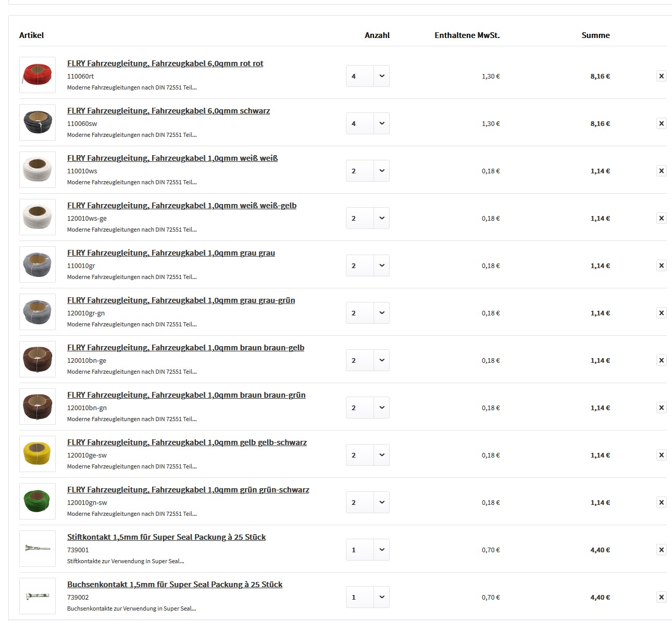Open FLRY 6,0qmm schwarz product link
This screenshot has height=621, width=672.
[x=168, y=111]
